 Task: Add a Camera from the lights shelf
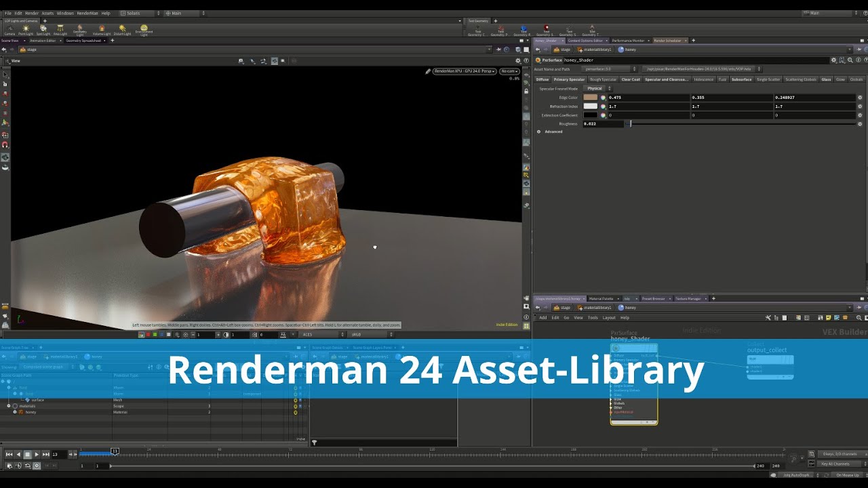[x=9, y=30]
